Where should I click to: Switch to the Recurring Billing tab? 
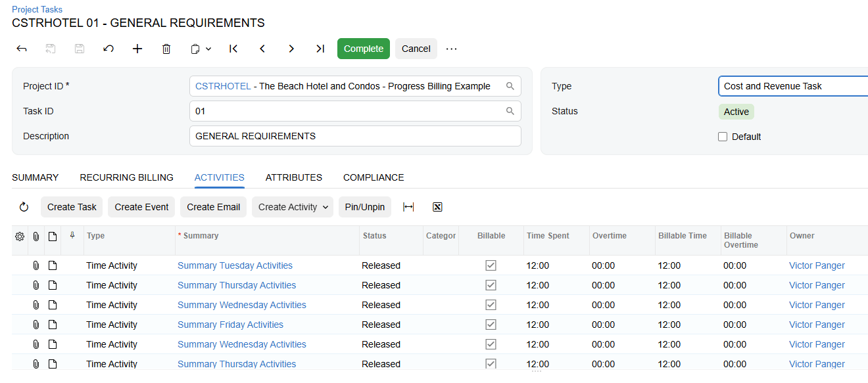126,177
